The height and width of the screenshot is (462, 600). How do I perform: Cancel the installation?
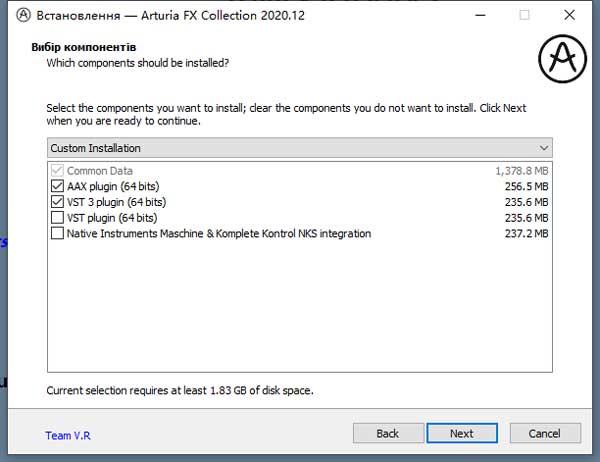point(544,434)
